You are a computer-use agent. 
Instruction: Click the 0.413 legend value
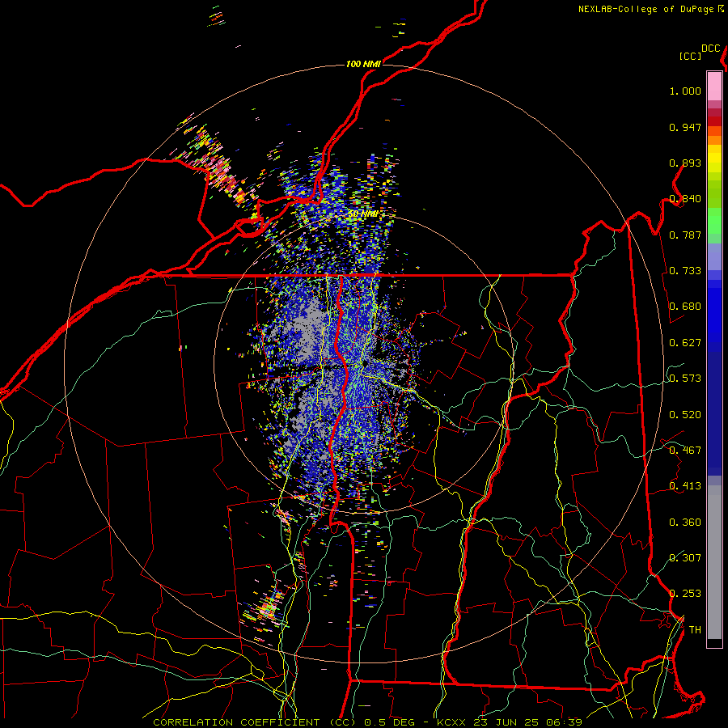pyautogui.click(x=685, y=486)
